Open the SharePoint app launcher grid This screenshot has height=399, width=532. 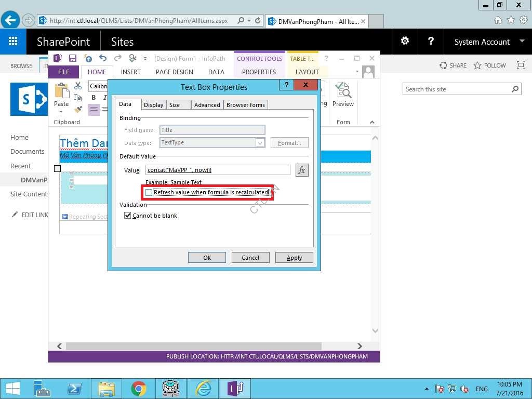pos(13,42)
